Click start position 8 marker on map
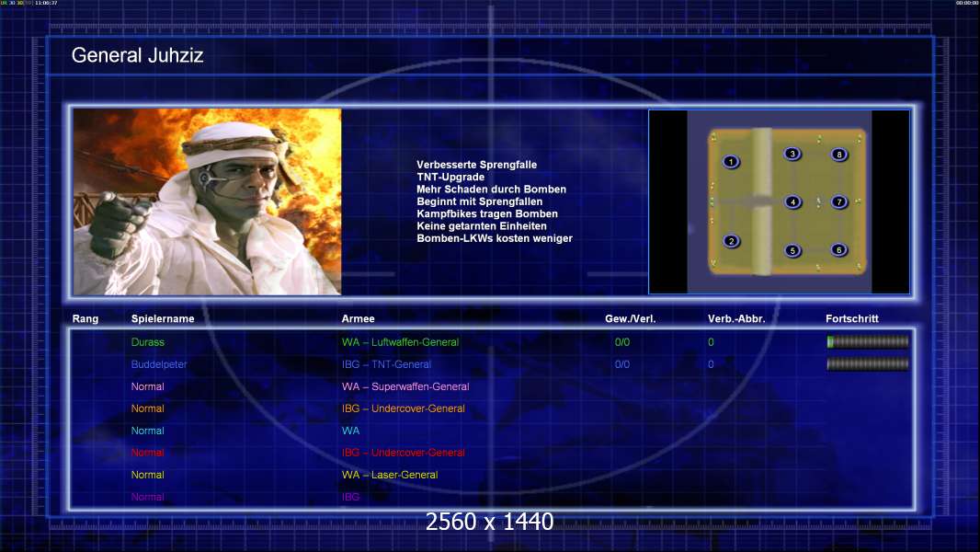The image size is (980, 552). pyautogui.click(x=838, y=155)
